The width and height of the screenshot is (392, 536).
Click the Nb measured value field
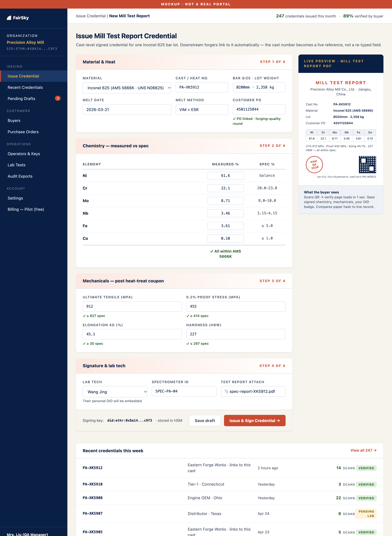tap(225, 213)
